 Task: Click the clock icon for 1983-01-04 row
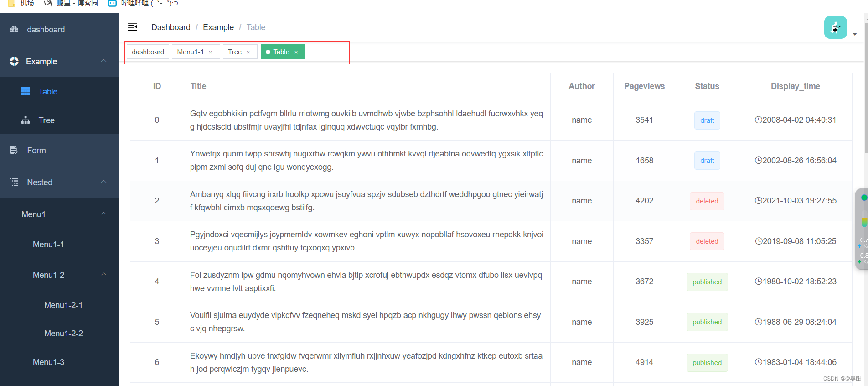pyautogui.click(x=759, y=362)
